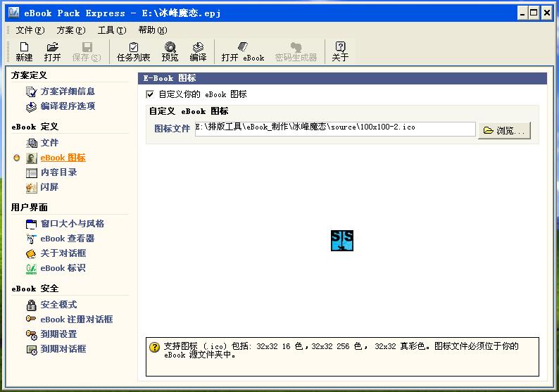This screenshot has width=559, height=392.
Task: Open the 安全模式 link
Action: coord(59,305)
